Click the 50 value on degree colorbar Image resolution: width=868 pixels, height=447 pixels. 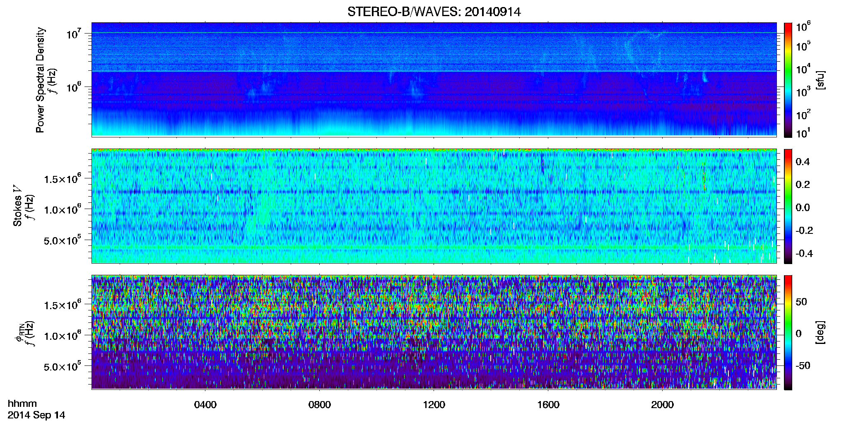801,302
